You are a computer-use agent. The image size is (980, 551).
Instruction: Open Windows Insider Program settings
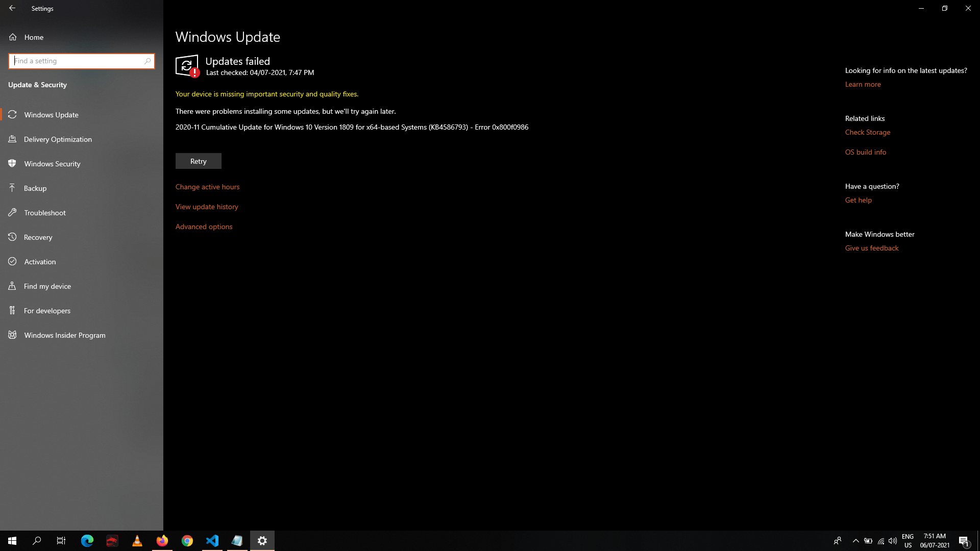point(64,335)
